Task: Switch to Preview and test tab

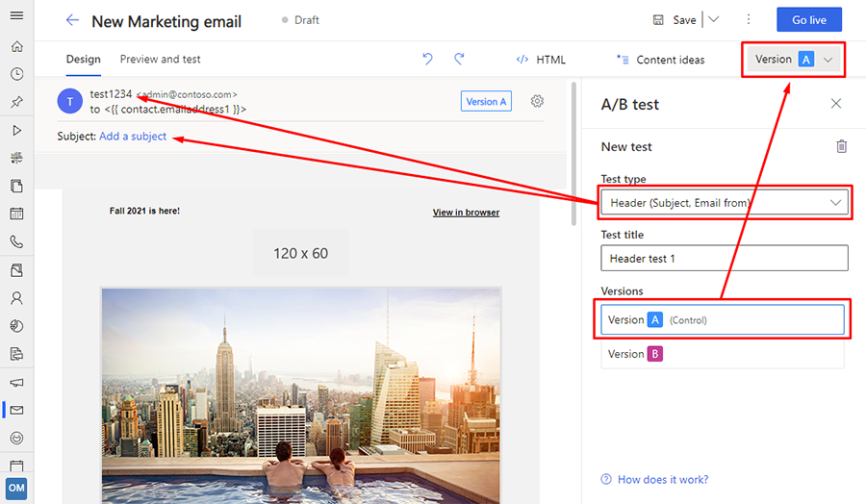Action: (x=160, y=59)
